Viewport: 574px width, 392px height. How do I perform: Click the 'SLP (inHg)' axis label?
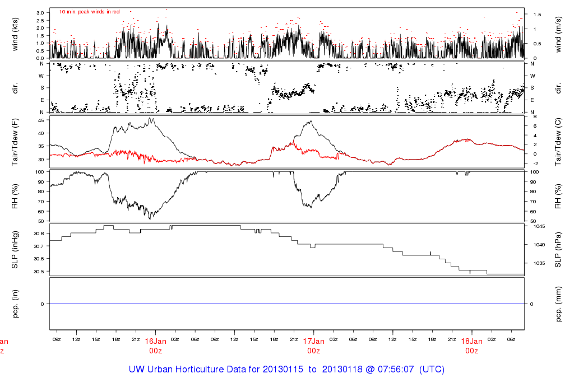tap(15, 250)
